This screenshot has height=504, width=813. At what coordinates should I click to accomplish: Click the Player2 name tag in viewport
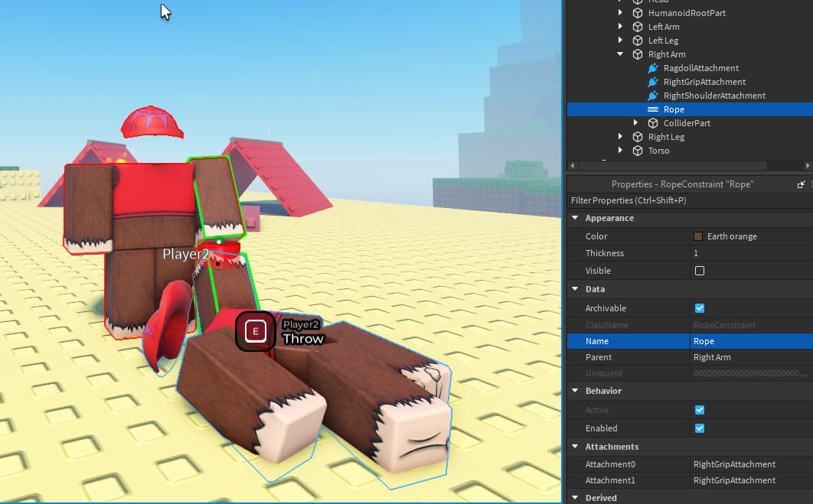pyautogui.click(x=185, y=254)
